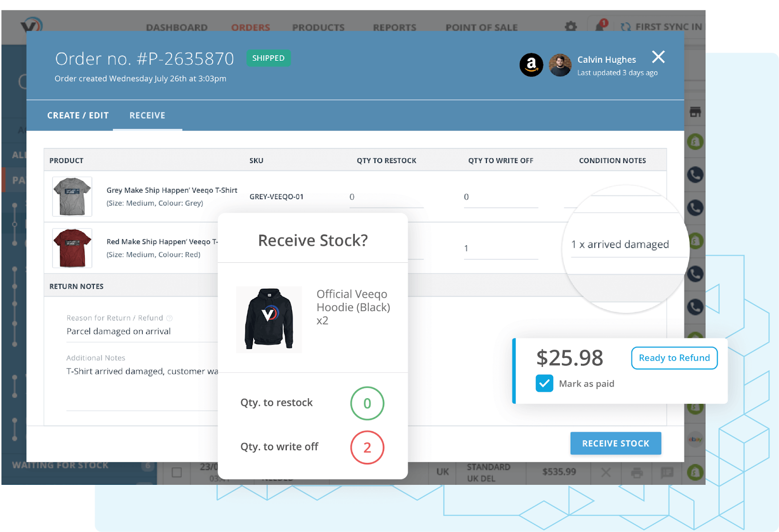Click the $535.99 total in background row
Viewport: 779px width, 532px height.
(559, 472)
